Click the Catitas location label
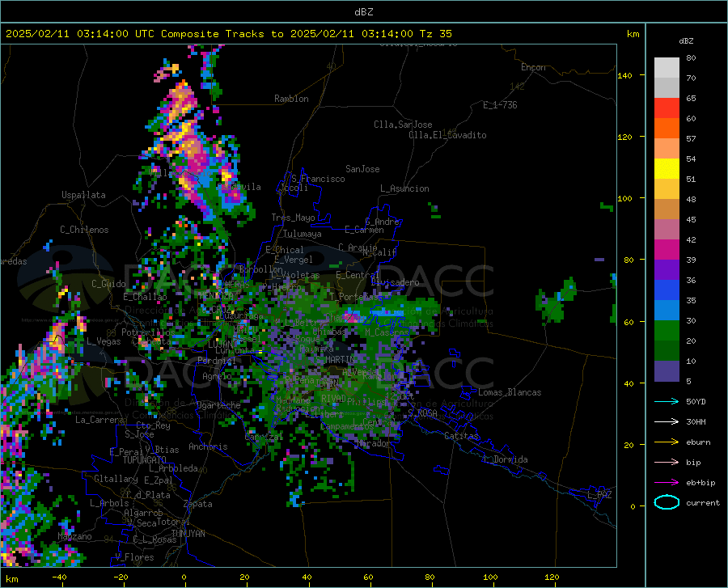 461,436
